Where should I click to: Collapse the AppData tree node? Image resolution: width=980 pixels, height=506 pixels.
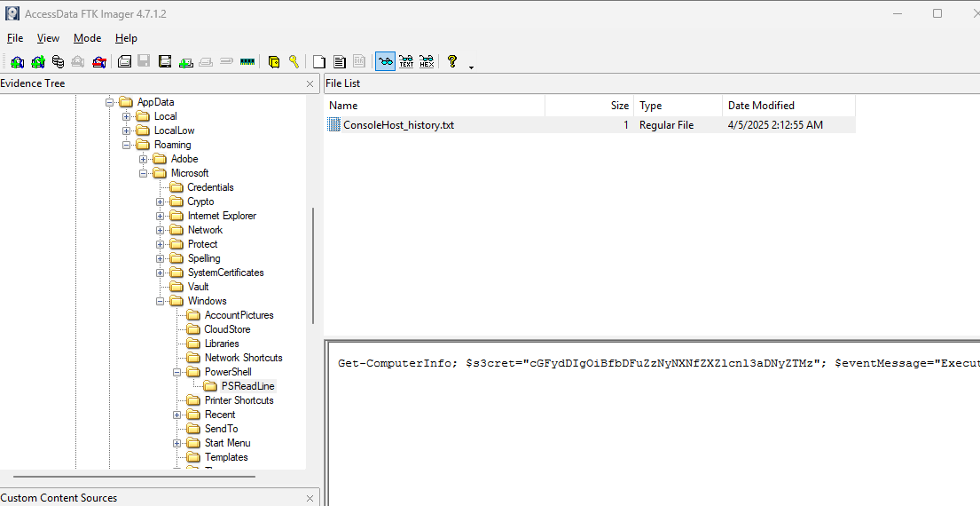click(x=109, y=102)
